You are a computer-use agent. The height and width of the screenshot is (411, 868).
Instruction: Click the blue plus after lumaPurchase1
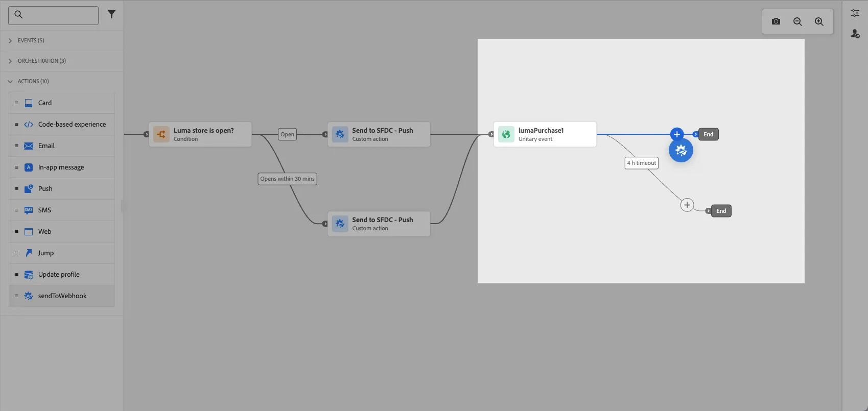(x=677, y=134)
